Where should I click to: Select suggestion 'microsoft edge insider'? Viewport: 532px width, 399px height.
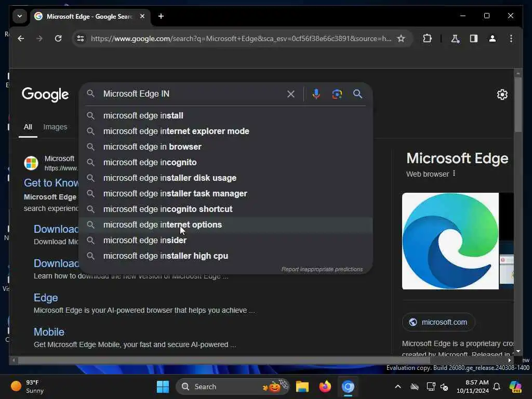point(225,241)
